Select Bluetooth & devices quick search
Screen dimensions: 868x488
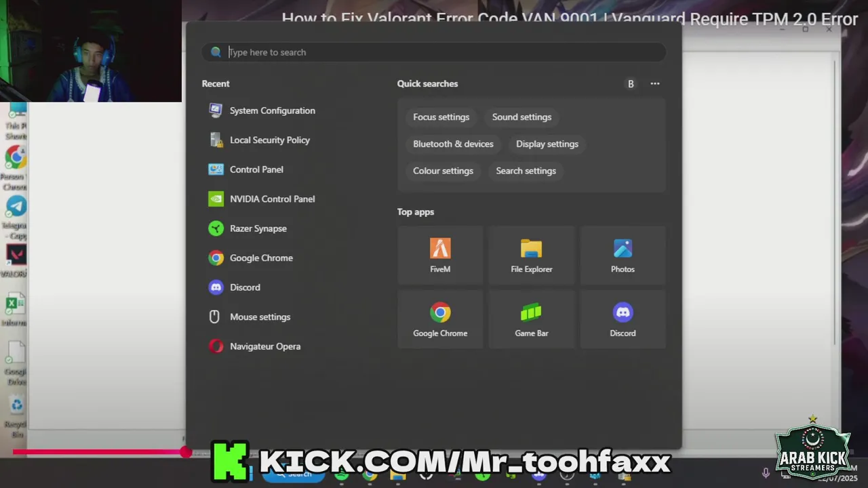(454, 144)
